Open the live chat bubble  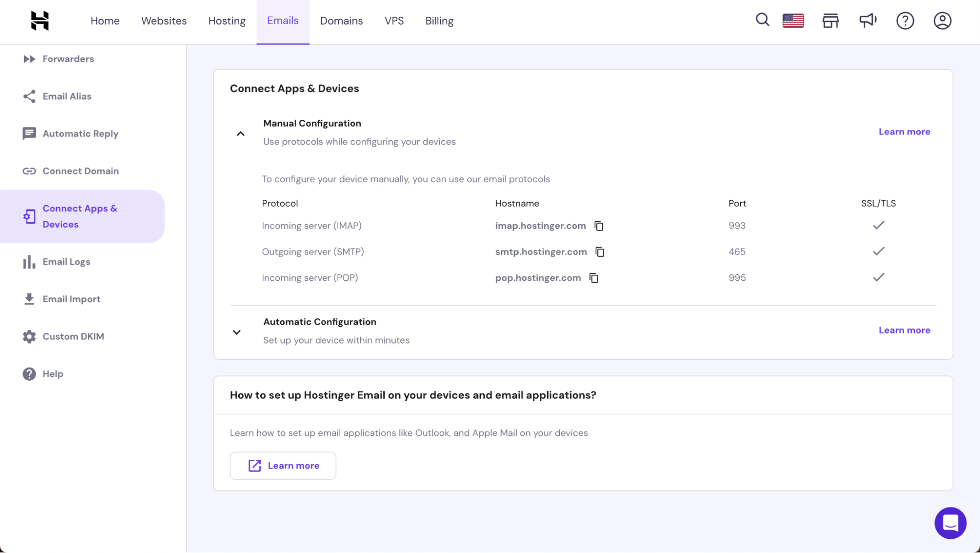(x=950, y=523)
